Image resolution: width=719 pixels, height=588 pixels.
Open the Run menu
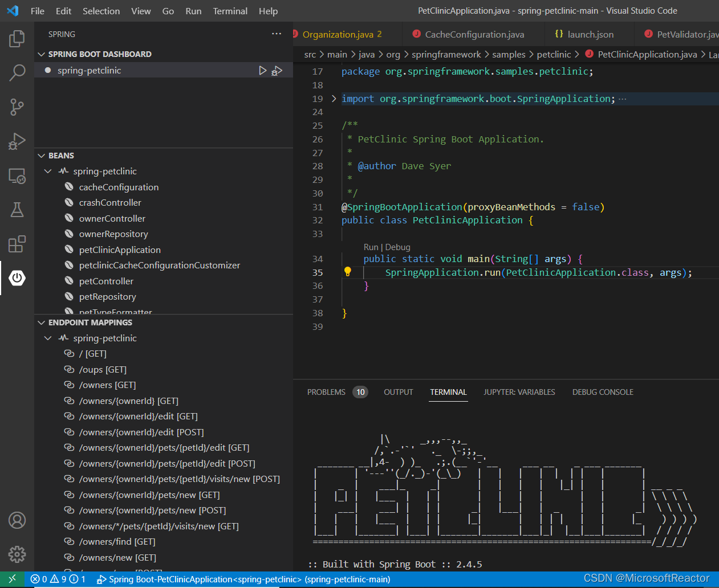194,11
